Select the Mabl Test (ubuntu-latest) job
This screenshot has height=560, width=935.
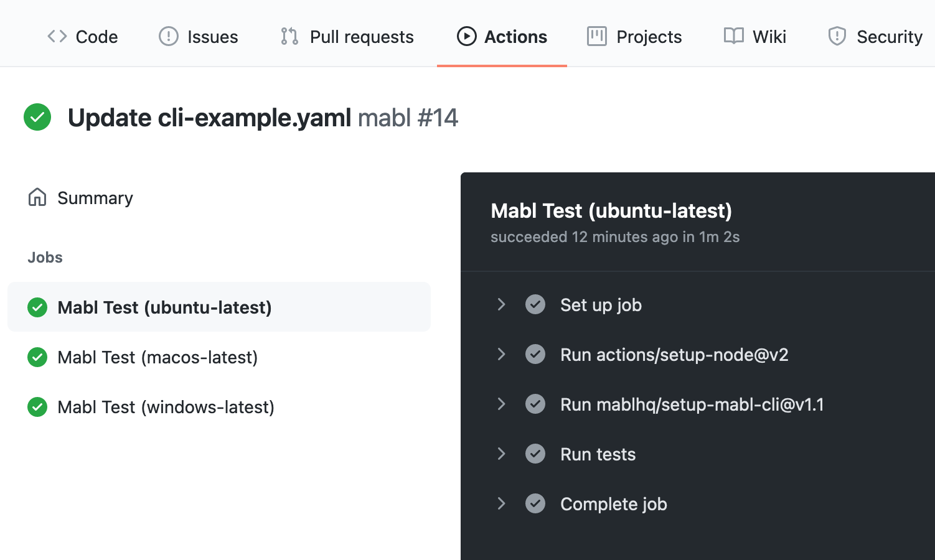[219, 307]
